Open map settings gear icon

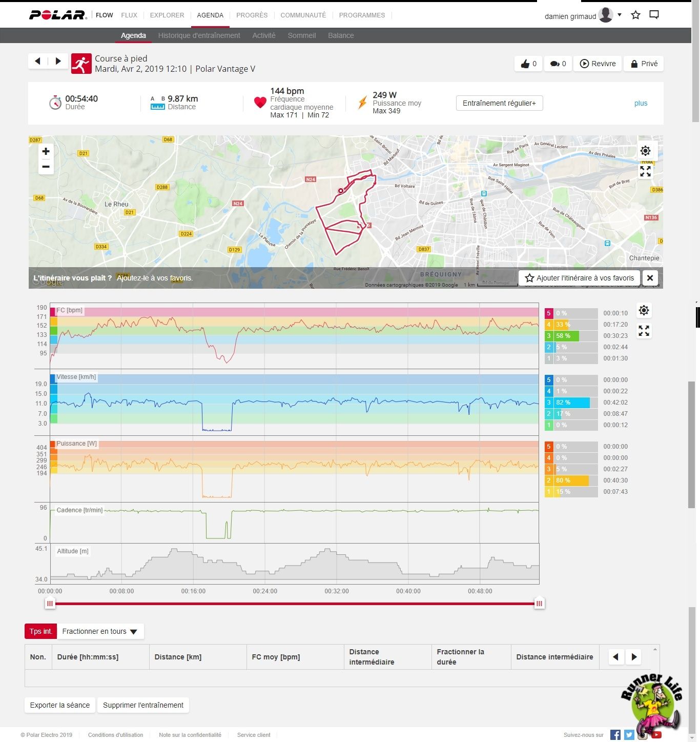pyautogui.click(x=645, y=150)
